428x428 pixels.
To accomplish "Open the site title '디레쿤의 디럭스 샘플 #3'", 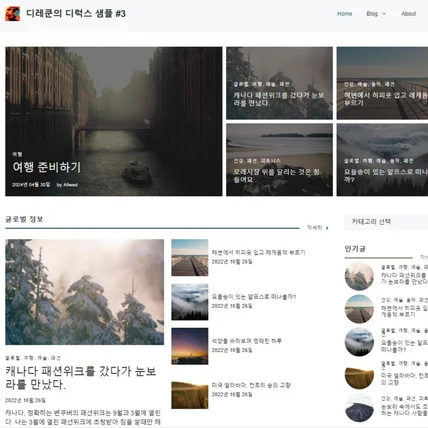I will [76, 14].
